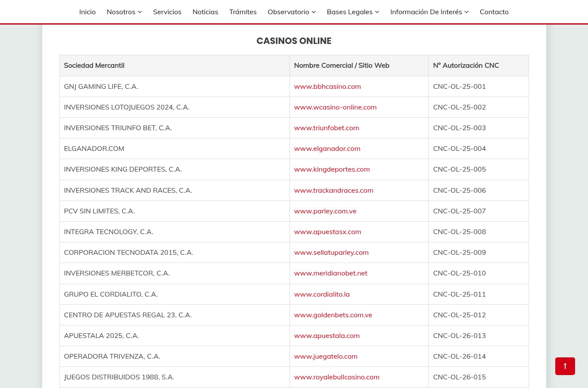Click the APUESTALA 2025, C.A. cell

(x=174, y=335)
